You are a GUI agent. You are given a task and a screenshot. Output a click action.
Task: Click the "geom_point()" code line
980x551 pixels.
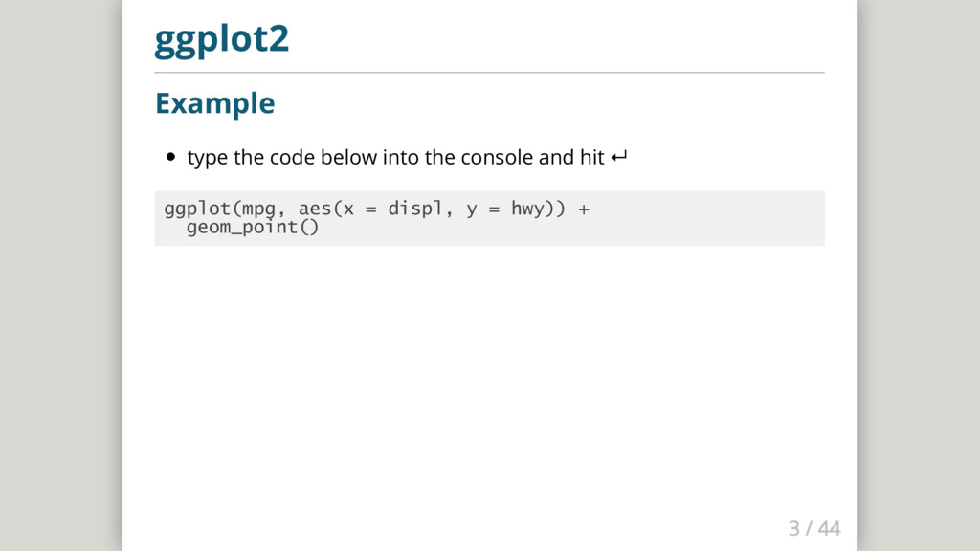(x=252, y=229)
